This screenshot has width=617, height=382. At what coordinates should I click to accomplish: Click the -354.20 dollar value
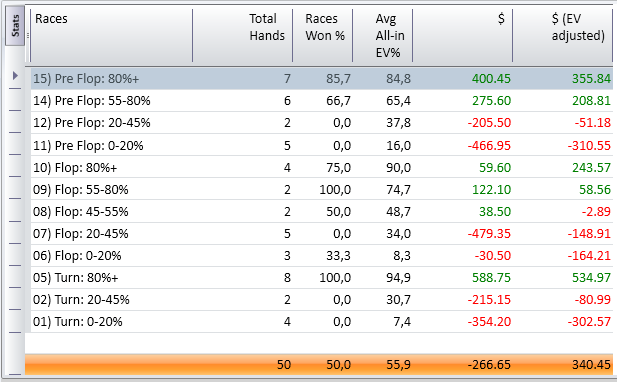489,322
